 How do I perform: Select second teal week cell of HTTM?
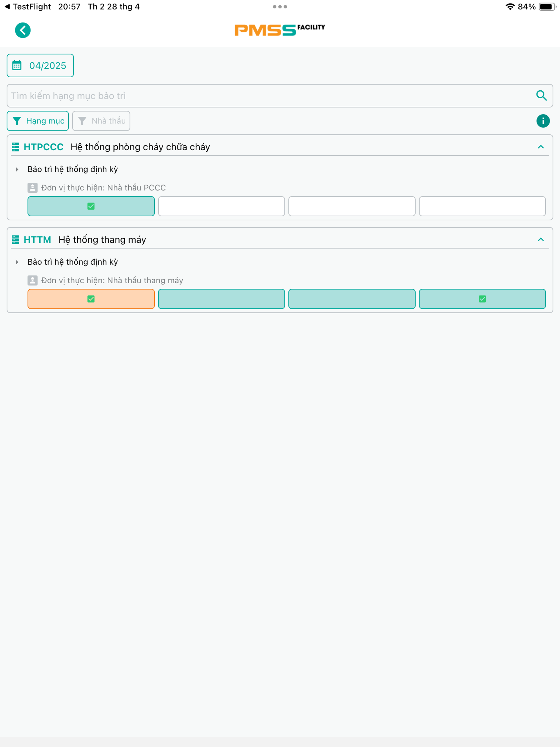pyautogui.click(x=221, y=299)
